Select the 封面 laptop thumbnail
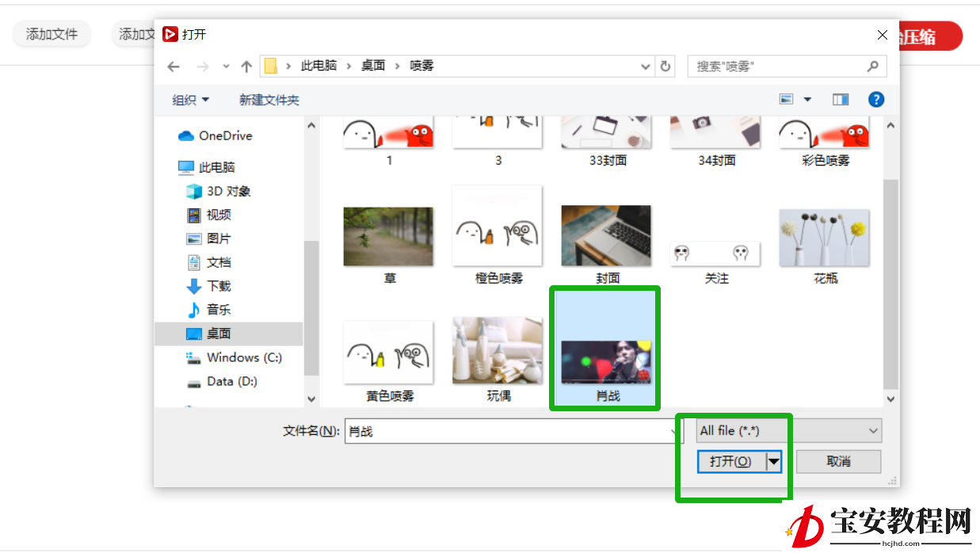This screenshot has height=553, width=980. (x=607, y=237)
